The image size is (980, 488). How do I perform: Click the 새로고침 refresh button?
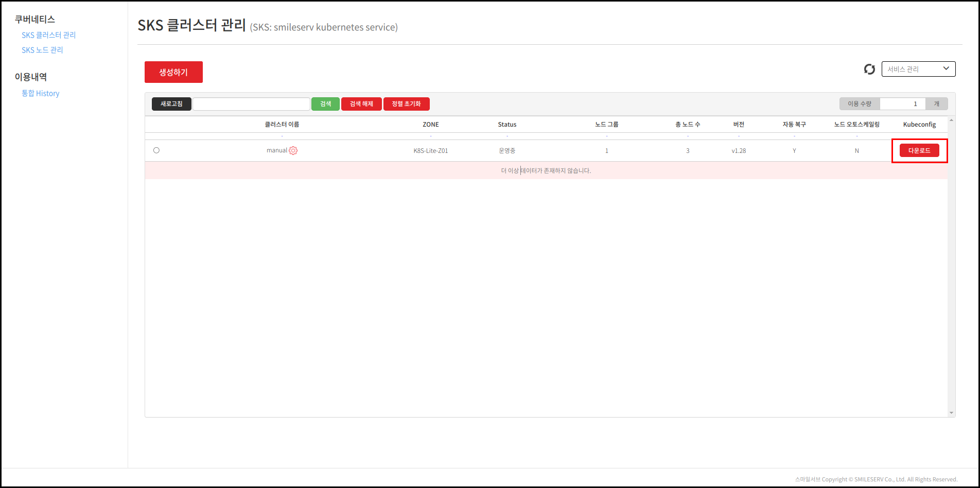(171, 104)
